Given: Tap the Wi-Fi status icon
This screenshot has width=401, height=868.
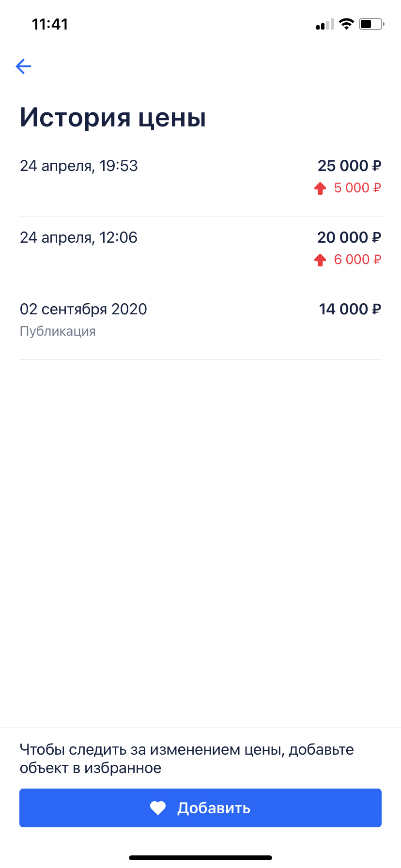Looking at the screenshot, I should coord(346,24).
